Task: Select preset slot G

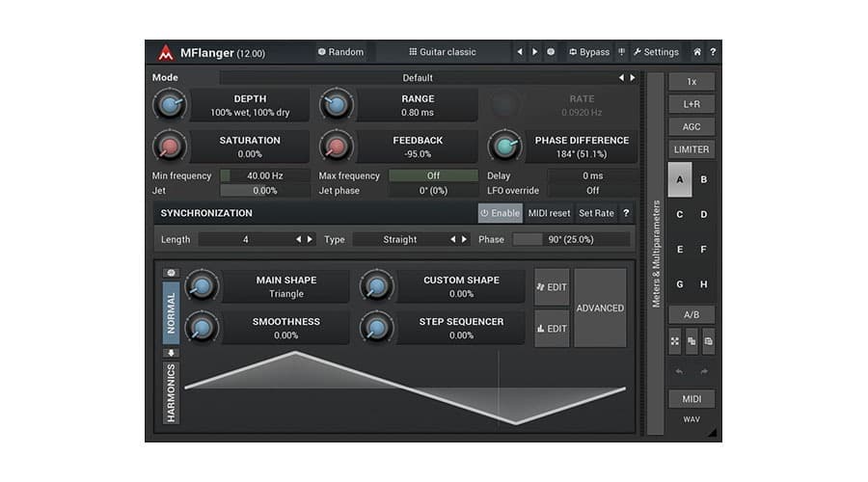Action: click(x=680, y=284)
